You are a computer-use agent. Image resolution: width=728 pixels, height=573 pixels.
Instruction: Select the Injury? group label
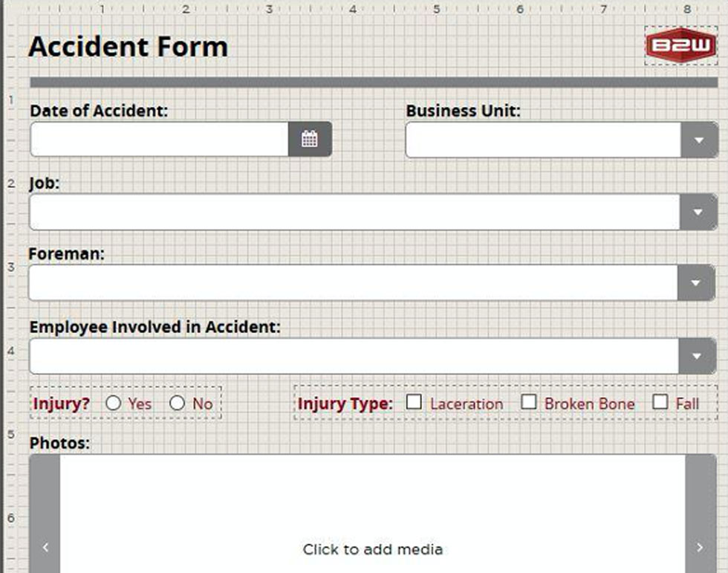point(61,404)
